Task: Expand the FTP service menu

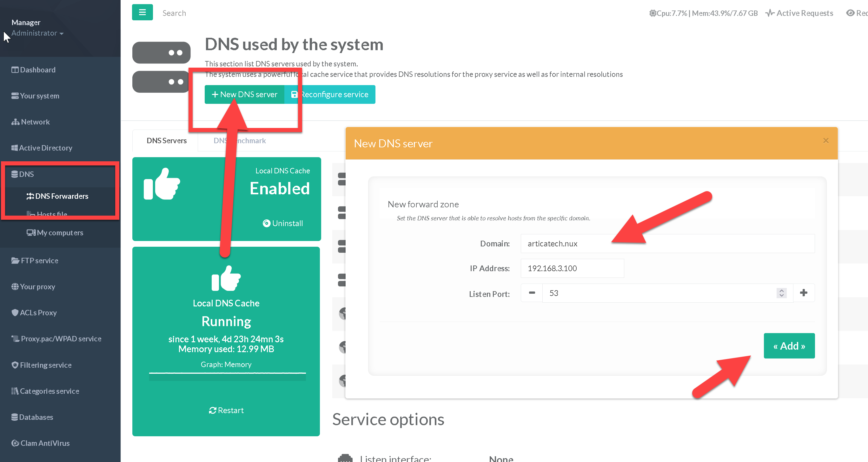Action: point(35,260)
